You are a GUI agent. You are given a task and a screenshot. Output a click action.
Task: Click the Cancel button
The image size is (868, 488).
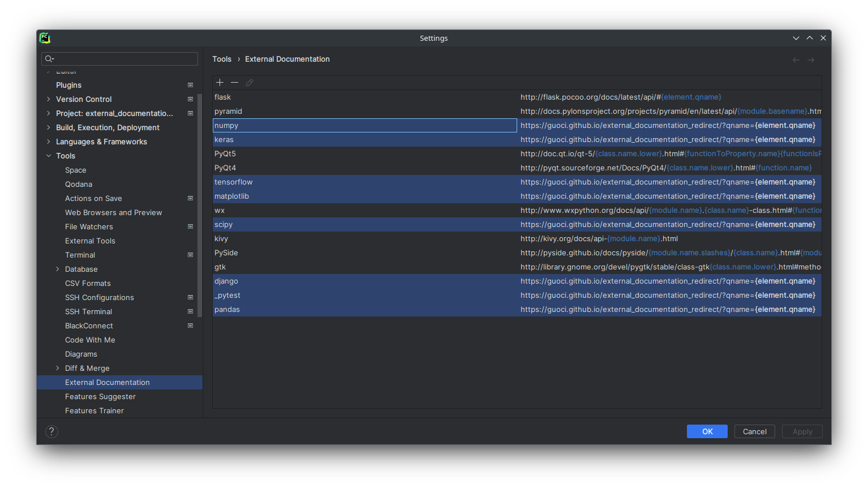point(755,431)
